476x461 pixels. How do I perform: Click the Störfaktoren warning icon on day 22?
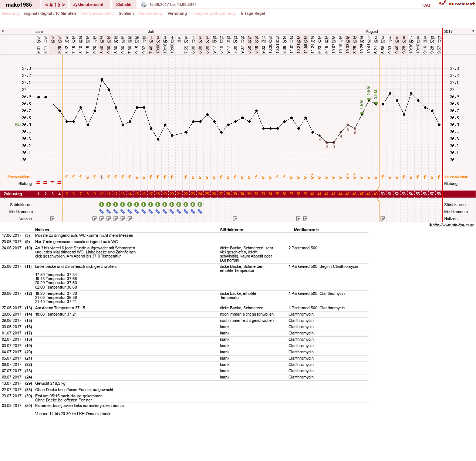tap(186, 205)
